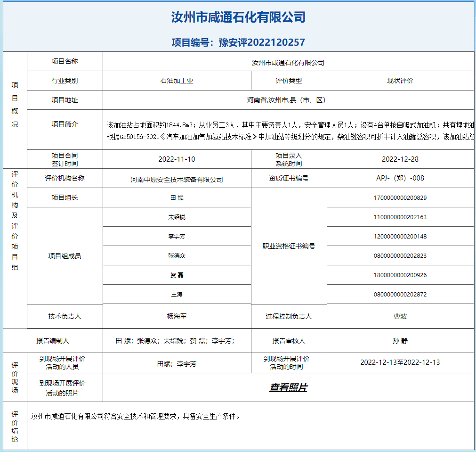Click the 项目组成员 label
The width and height of the screenshot is (476, 452).
pyautogui.click(x=65, y=256)
